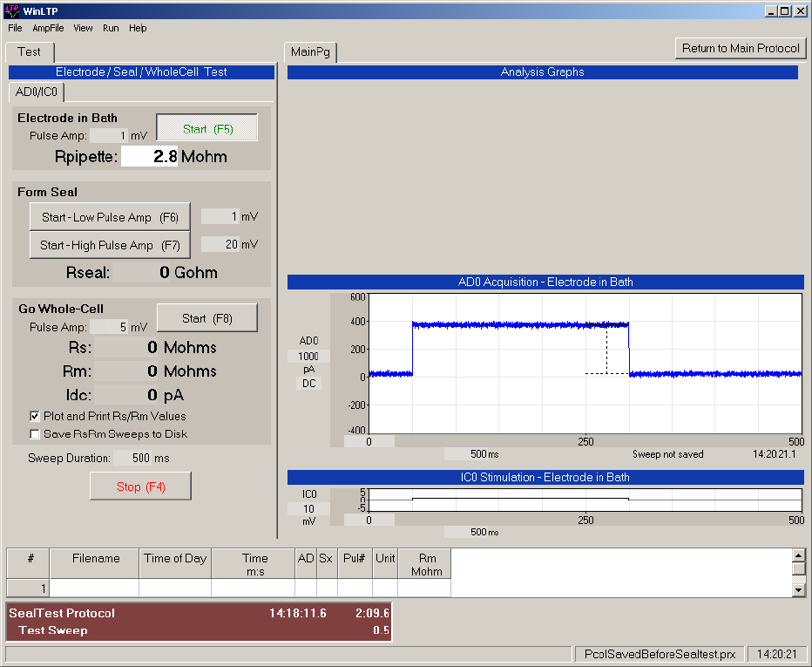Open the Run menu
Viewport: 812px width, 667px height.
click(111, 28)
